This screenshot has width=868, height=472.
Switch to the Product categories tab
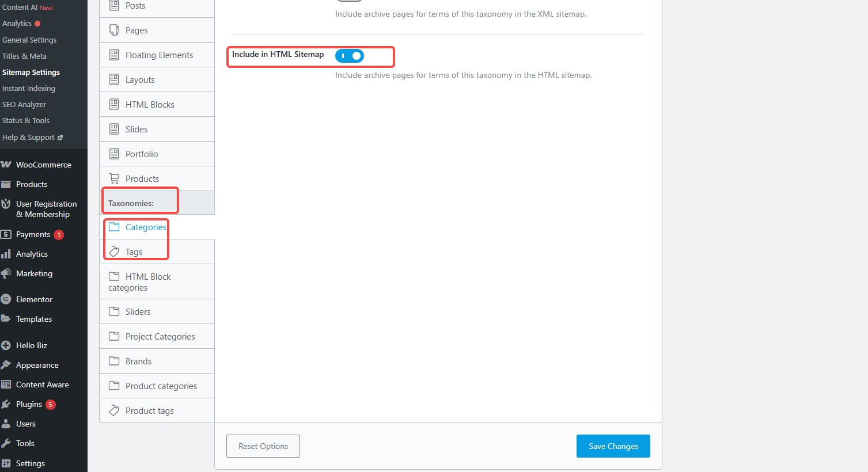pyautogui.click(x=161, y=386)
